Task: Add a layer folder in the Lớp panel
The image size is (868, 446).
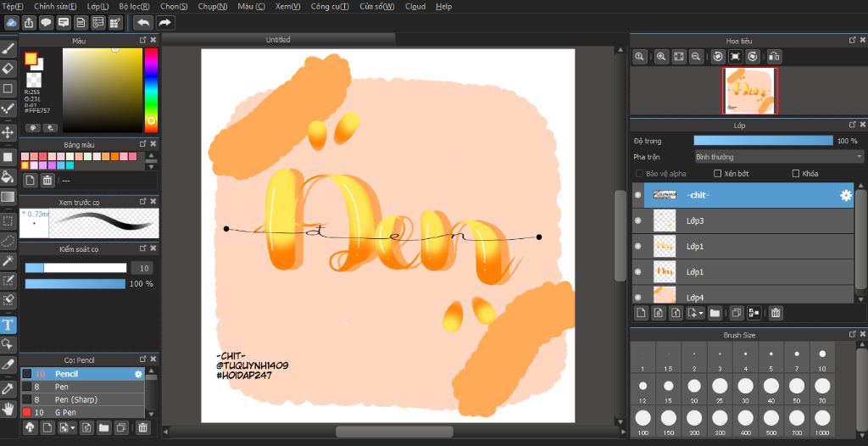Action: 715,313
